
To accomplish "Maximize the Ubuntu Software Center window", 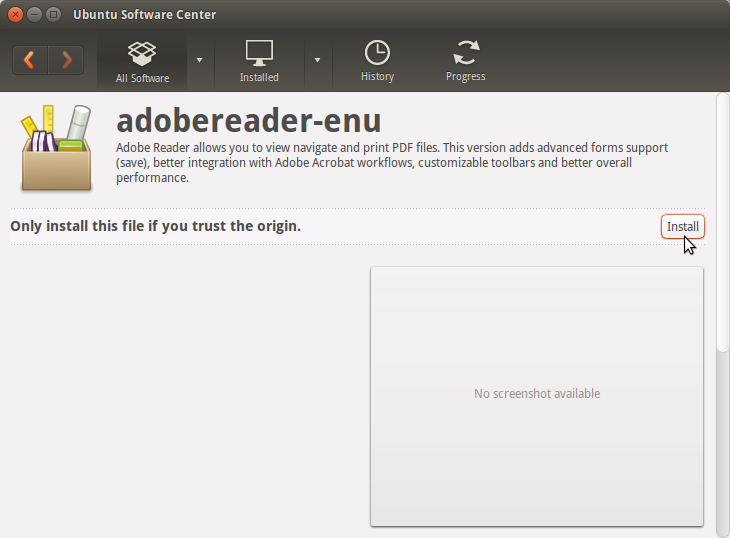I will 54,14.
